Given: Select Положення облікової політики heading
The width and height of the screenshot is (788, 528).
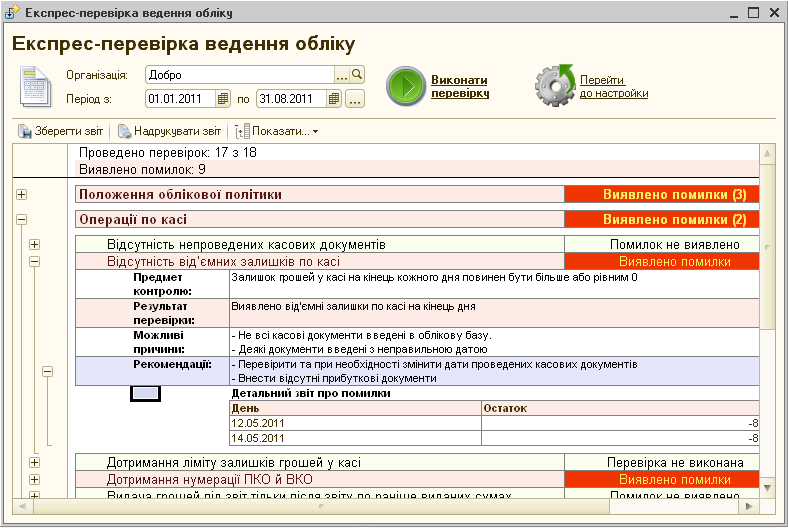Looking at the screenshot, I should pyautogui.click(x=180, y=194).
